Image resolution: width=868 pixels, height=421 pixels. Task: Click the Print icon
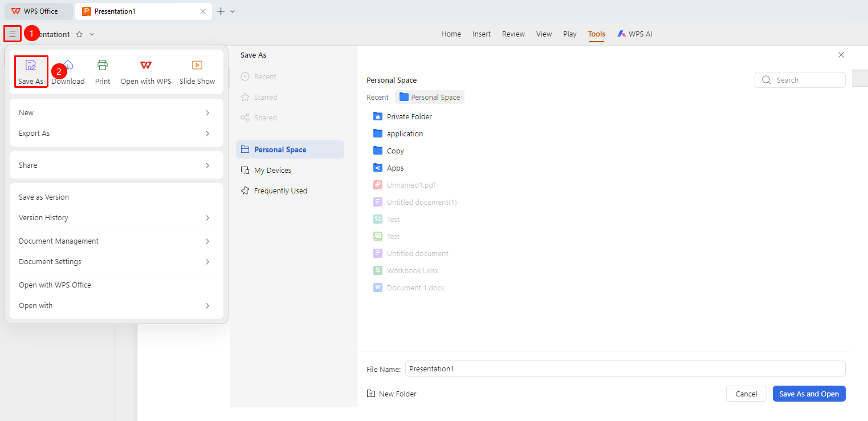(x=103, y=65)
